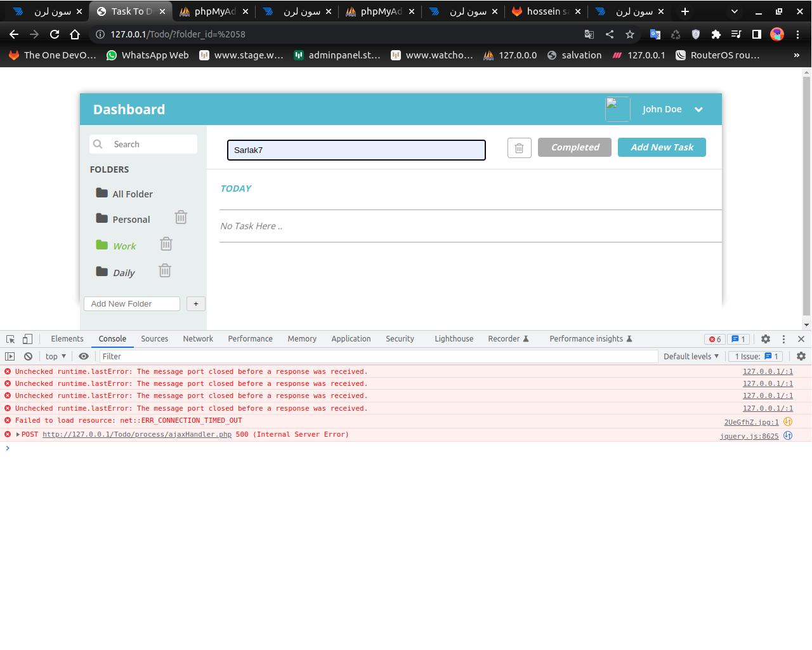The width and height of the screenshot is (812, 650).
Task: Click the user avatar image placeholder
Action: pos(617,109)
